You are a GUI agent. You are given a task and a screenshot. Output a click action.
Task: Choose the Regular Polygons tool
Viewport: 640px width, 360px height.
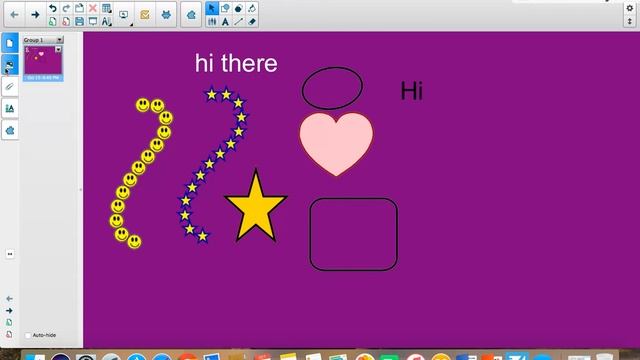click(239, 8)
